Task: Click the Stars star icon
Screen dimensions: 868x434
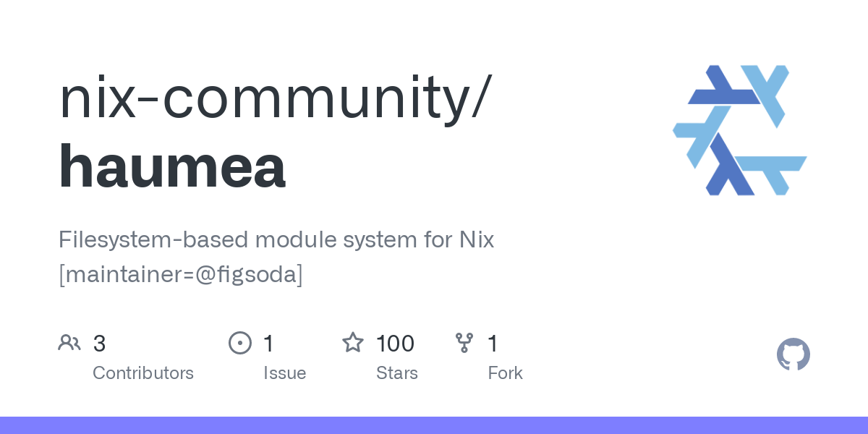Action: click(353, 342)
